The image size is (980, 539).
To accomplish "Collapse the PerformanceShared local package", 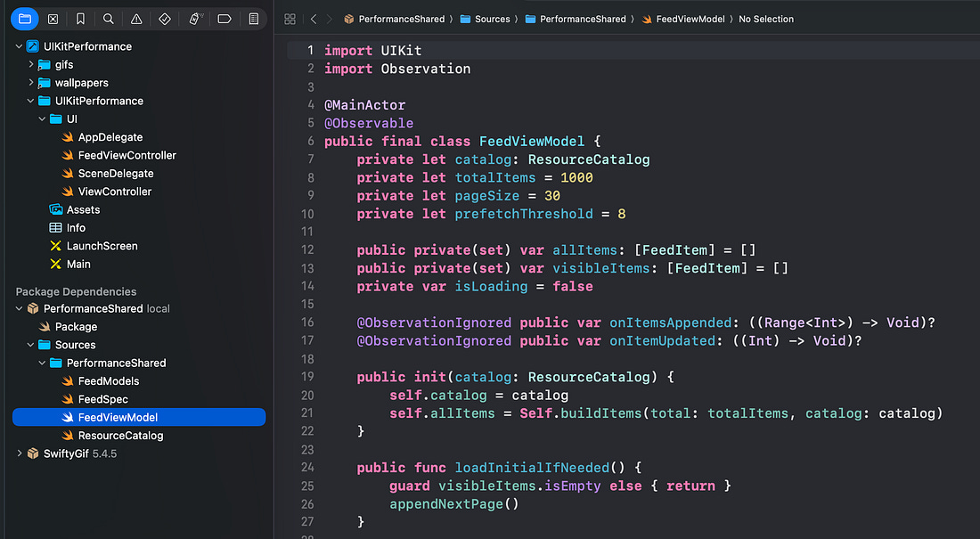I will pos(19,308).
